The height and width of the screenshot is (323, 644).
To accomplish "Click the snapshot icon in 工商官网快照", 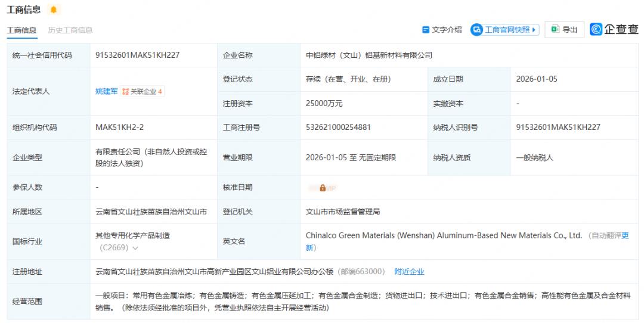I will (x=476, y=30).
